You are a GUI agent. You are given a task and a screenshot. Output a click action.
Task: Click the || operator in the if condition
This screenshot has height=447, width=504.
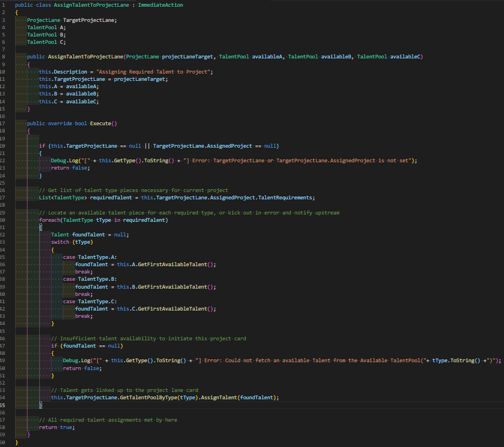click(x=147, y=146)
